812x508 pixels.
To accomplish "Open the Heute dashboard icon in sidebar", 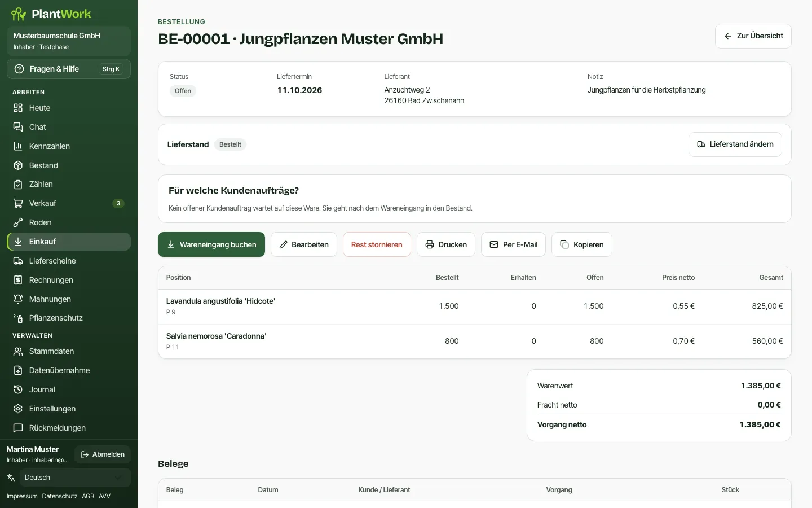I will pos(18,108).
